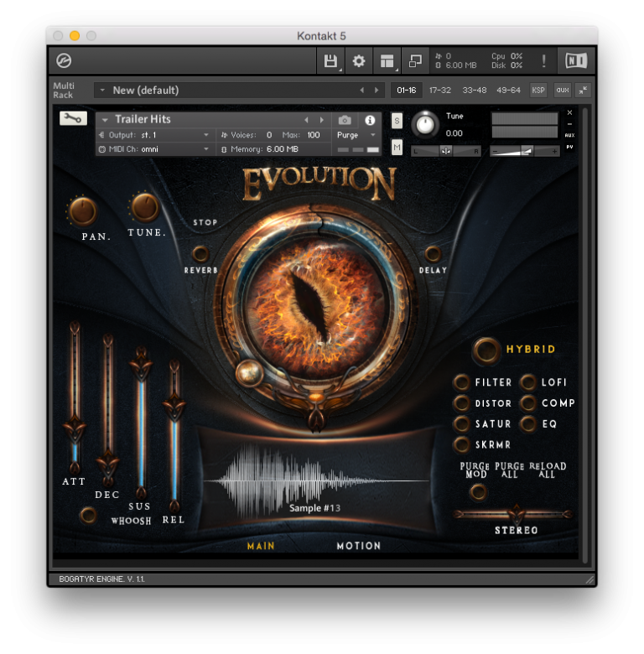Click the minimize view window icon
644x654 pixels.
[415, 60]
